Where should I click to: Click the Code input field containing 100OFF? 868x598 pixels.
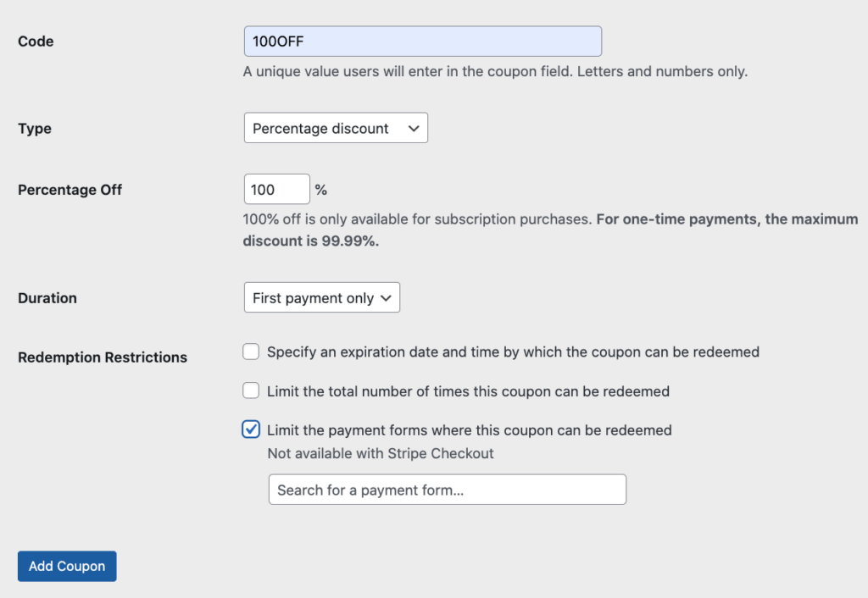pyautogui.click(x=422, y=42)
